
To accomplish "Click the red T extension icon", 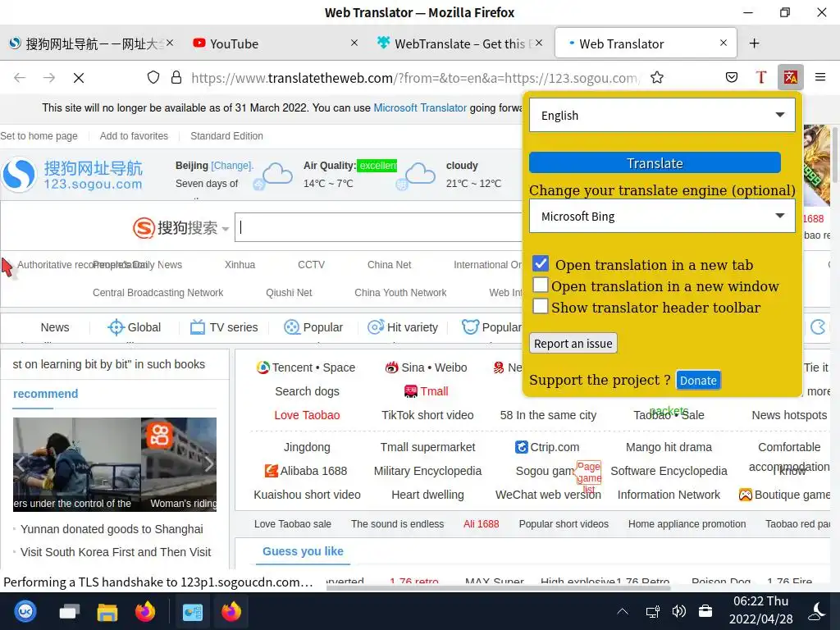I will (x=760, y=77).
